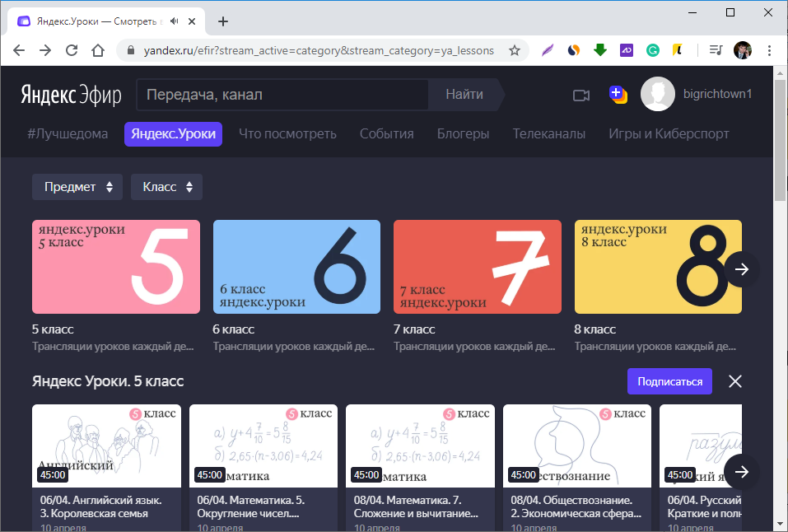788x532 pixels.
Task: Reload the current page
Action: tap(72, 50)
